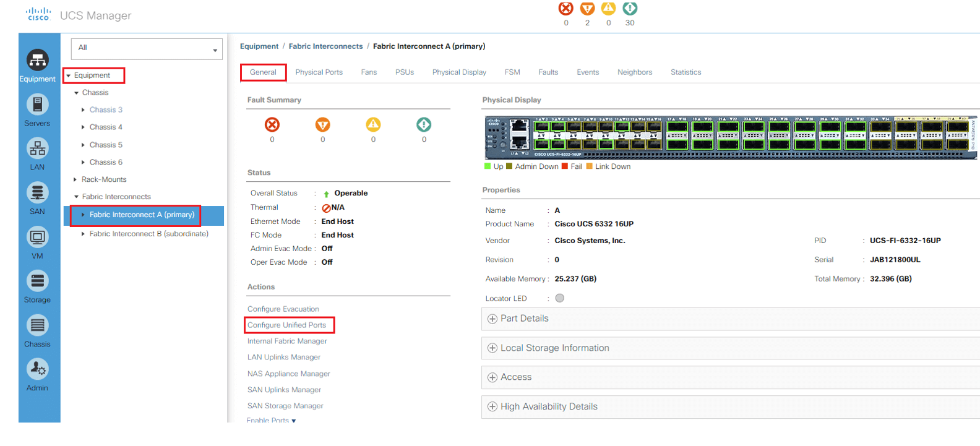The height and width of the screenshot is (446, 980).
Task: Expand the Chassis 5 tree node
Action: coord(83,145)
